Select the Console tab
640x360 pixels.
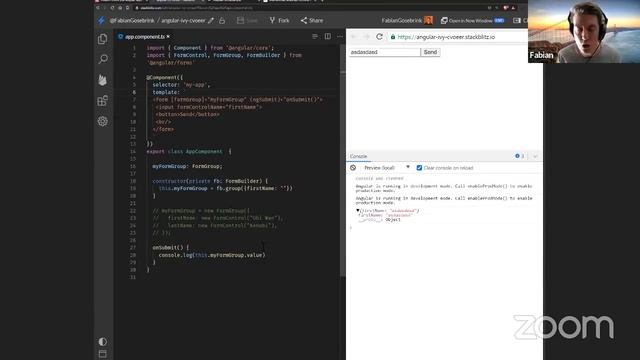[x=358, y=156]
